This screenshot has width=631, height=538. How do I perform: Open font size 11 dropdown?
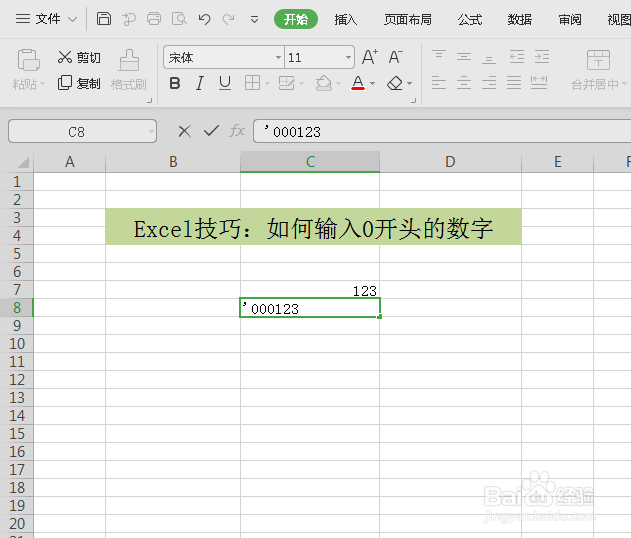coord(348,58)
